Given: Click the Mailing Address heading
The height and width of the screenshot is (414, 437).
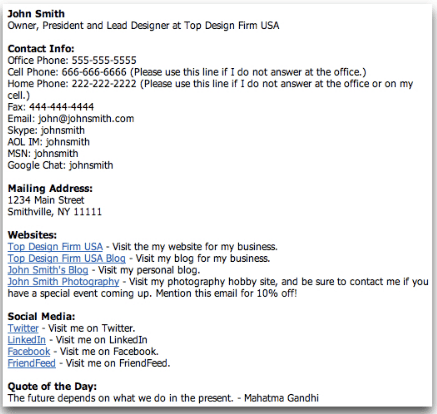Looking at the screenshot, I should [50, 188].
